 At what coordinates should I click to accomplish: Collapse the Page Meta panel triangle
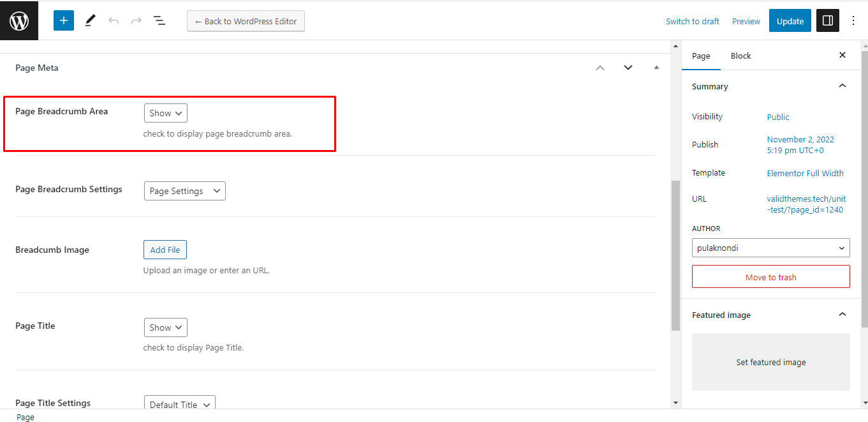click(656, 68)
